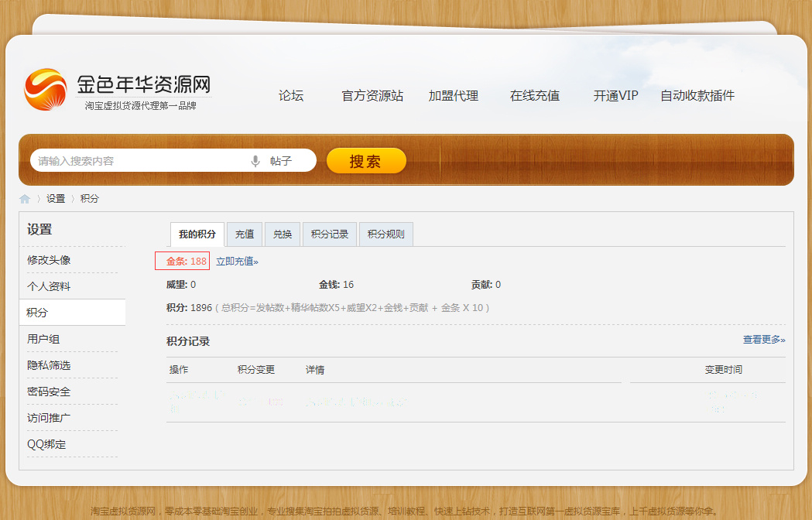The image size is (812, 520).
Task: Click the 贡献: 0 value
Action: click(486, 285)
